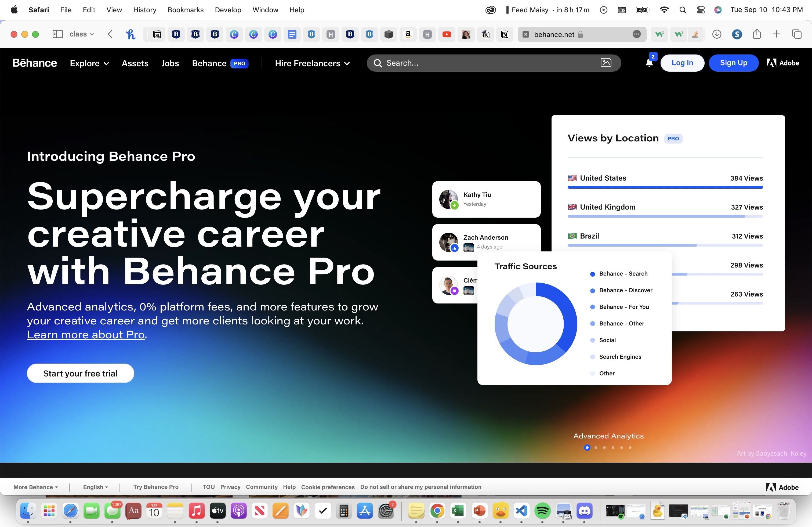Select the fourth carousel dot
Screen dimensions: 812x527
click(613, 448)
